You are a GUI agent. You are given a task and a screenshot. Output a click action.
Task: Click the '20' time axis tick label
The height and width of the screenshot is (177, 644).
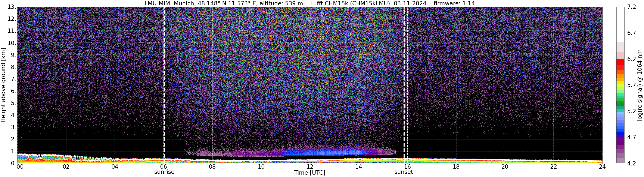pyautogui.click(x=505, y=167)
